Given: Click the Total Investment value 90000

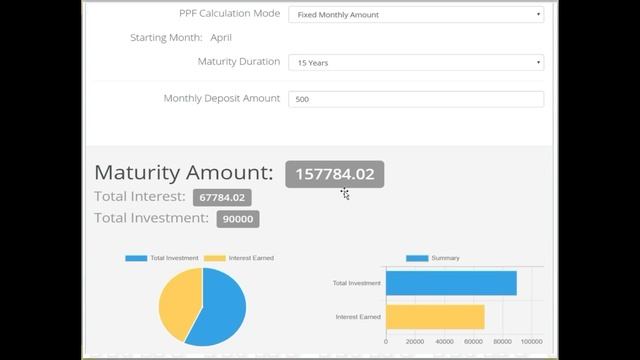Looking at the screenshot, I should 238,219.
